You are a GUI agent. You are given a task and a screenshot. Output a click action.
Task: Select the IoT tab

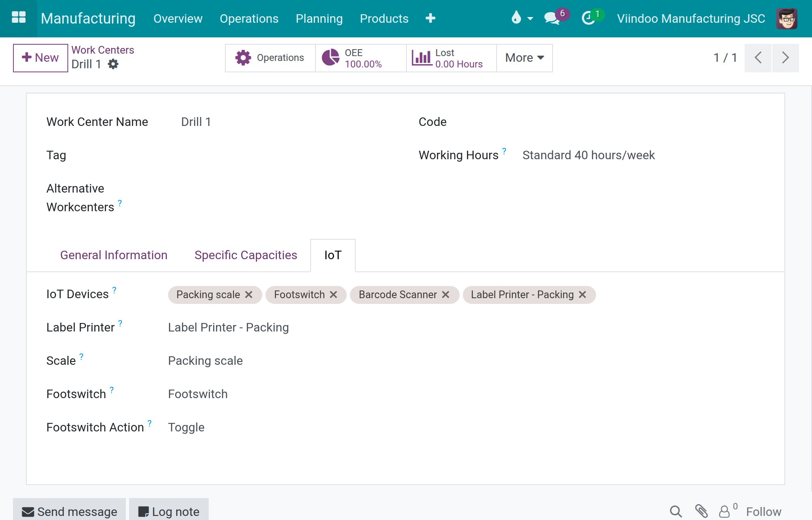[333, 255]
